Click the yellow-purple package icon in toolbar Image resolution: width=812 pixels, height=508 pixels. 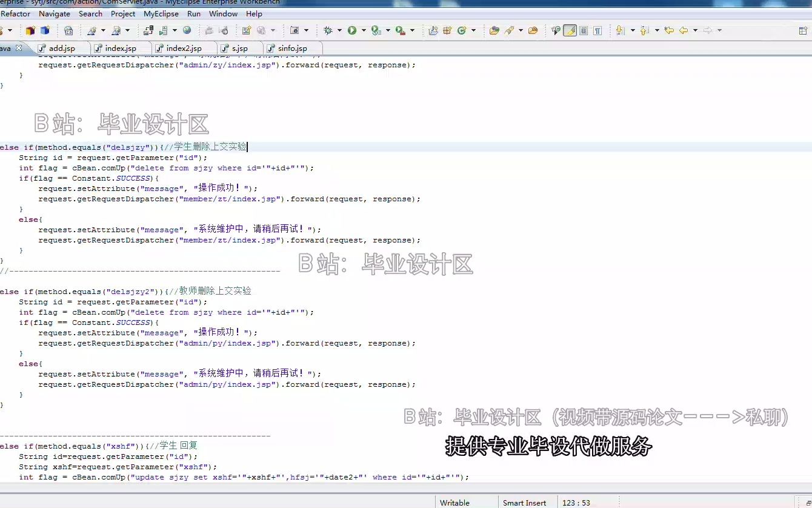click(30, 30)
